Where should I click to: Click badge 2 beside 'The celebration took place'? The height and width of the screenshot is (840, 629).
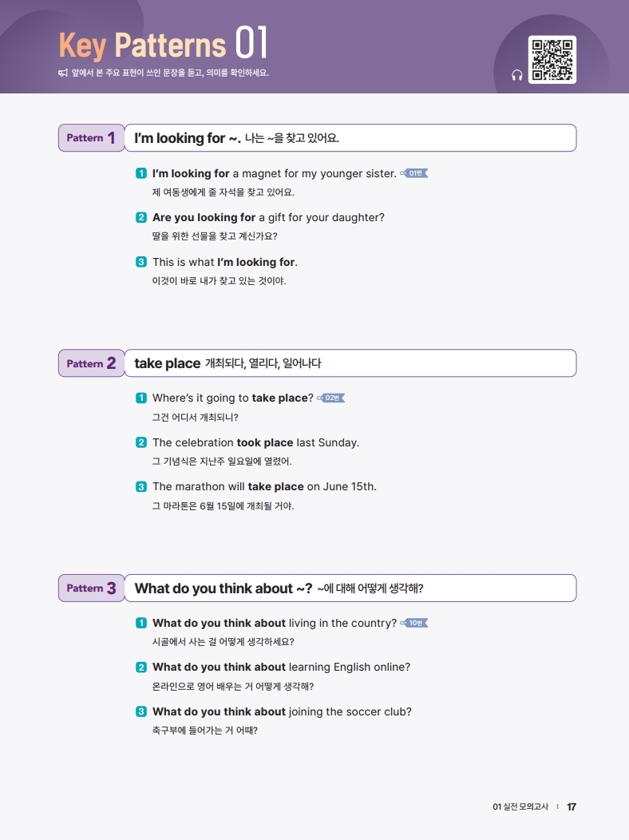[x=141, y=442]
